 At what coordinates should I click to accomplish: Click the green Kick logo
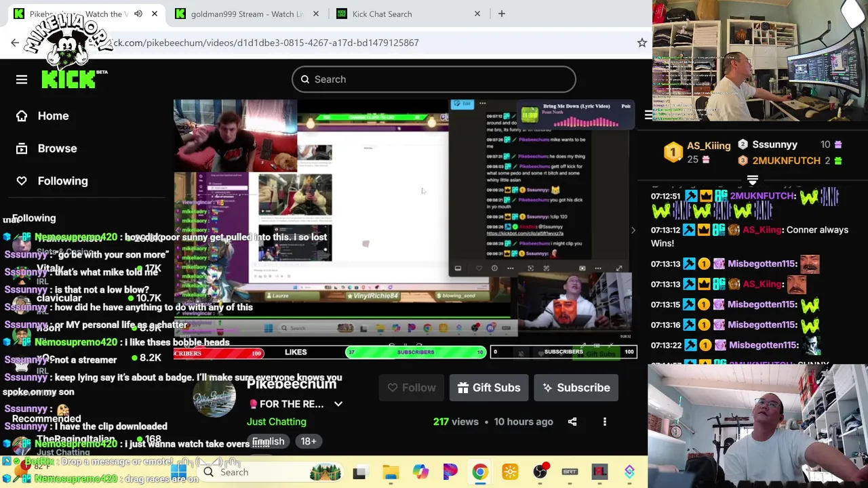[68, 79]
